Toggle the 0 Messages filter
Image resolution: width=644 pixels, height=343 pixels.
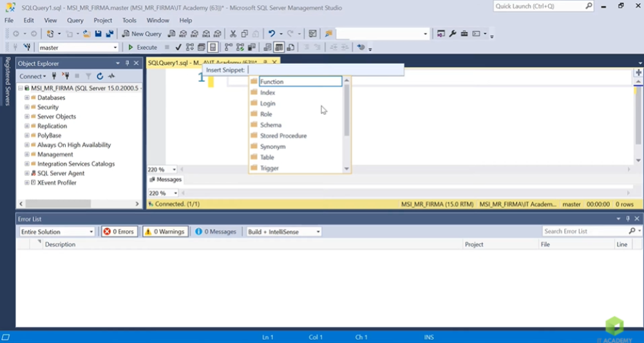coord(216,231)
